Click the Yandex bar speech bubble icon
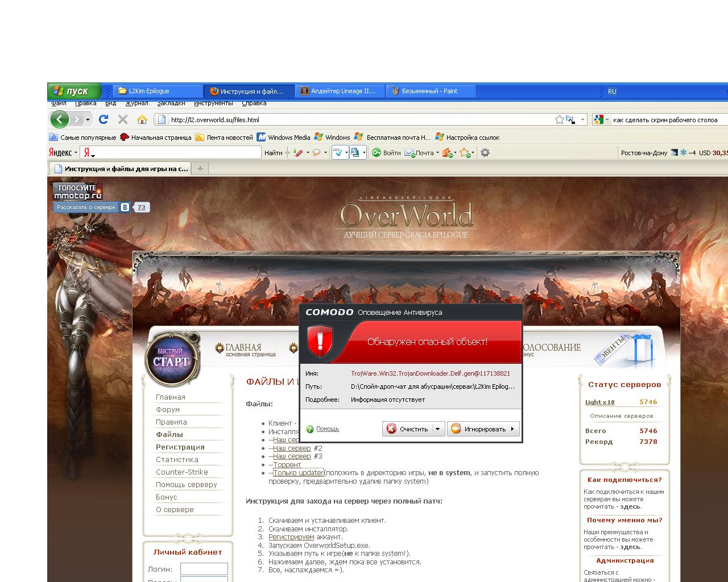This screenshot has height=582, width=728. (x=317, y=152)
